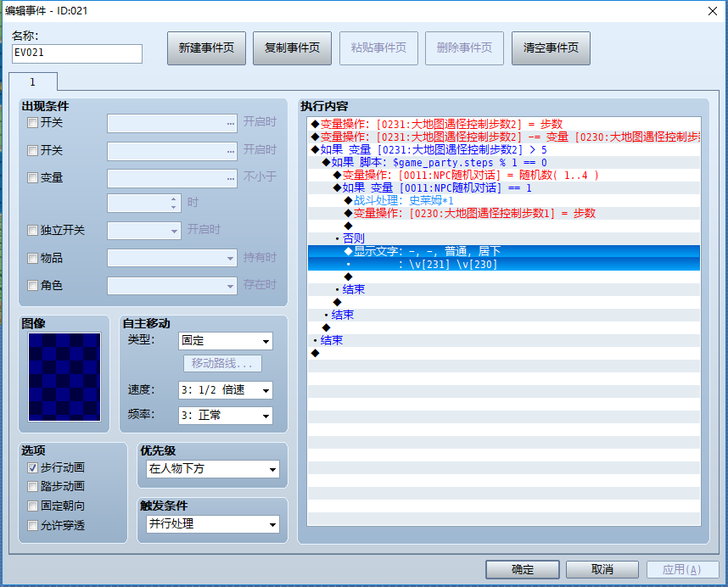Viewport: 728px width, 587px height.
Task: Open the 独立开关 dropdown
Action: [x=144, y=231]
